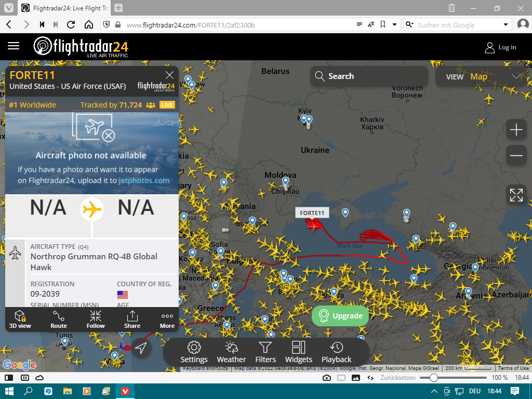Viewport: 532px width, 399px height.
Task: Zoom in on the map
Action: (x=516, y=129)
